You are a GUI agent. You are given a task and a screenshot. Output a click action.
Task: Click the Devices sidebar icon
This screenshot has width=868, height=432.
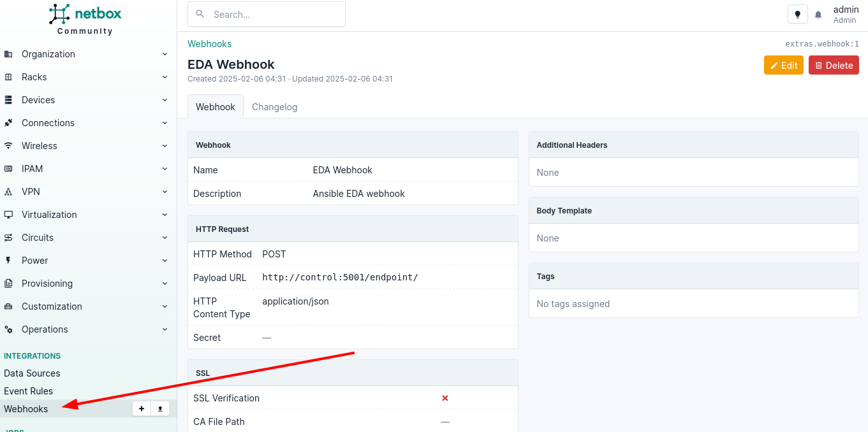click(8, 100)
